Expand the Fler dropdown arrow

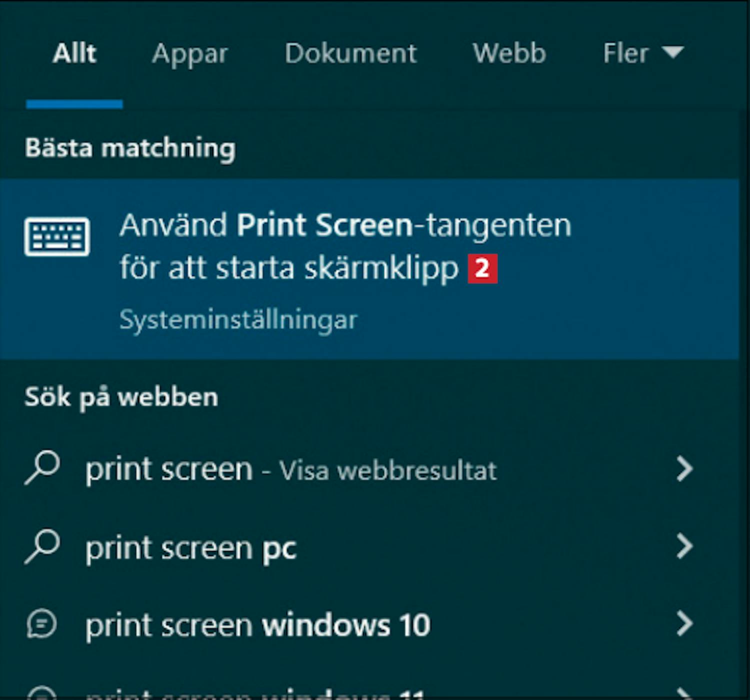672,52
